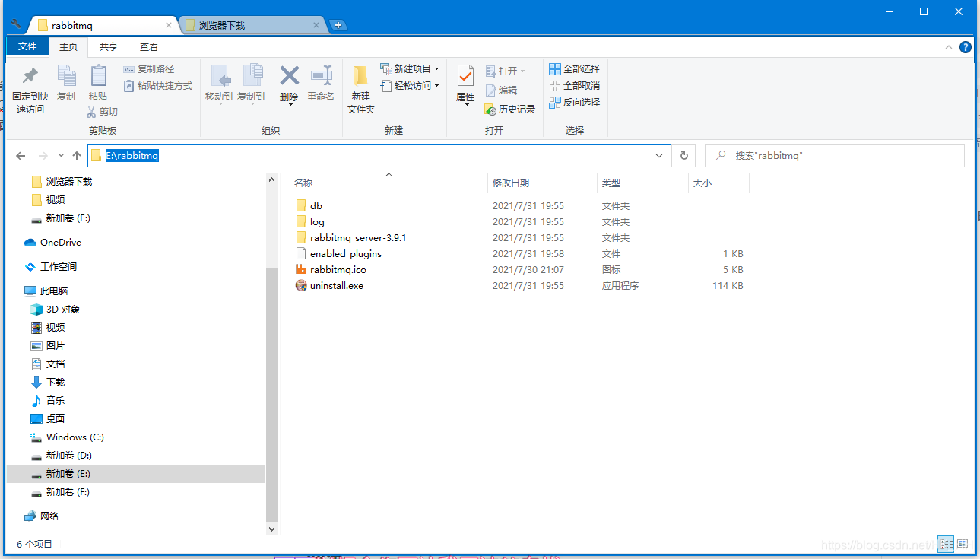
Task: Expand the Open dropdown in ribbon
Action: tap(506, 71)
